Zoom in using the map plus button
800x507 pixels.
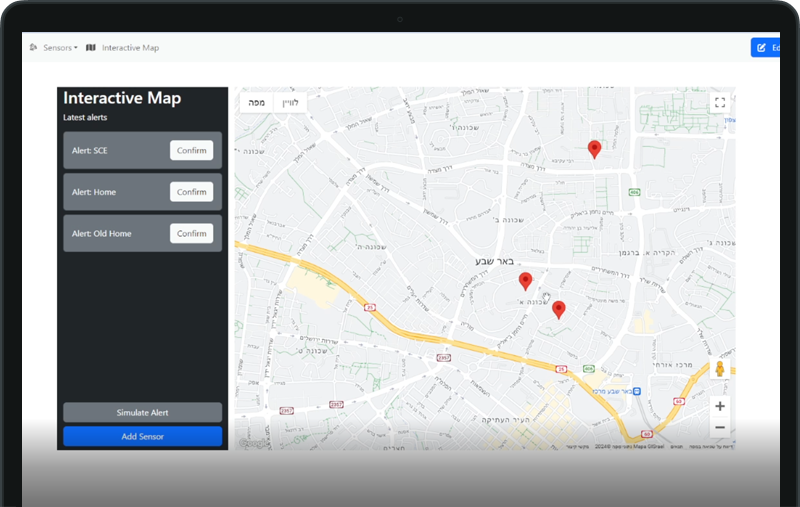pyautogui.click(x=720, y=406)
